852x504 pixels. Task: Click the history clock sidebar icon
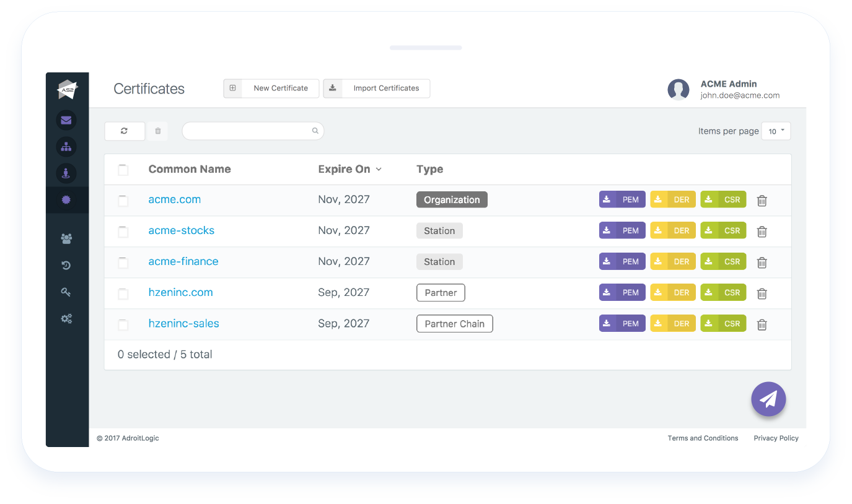(x=66, y=266)
